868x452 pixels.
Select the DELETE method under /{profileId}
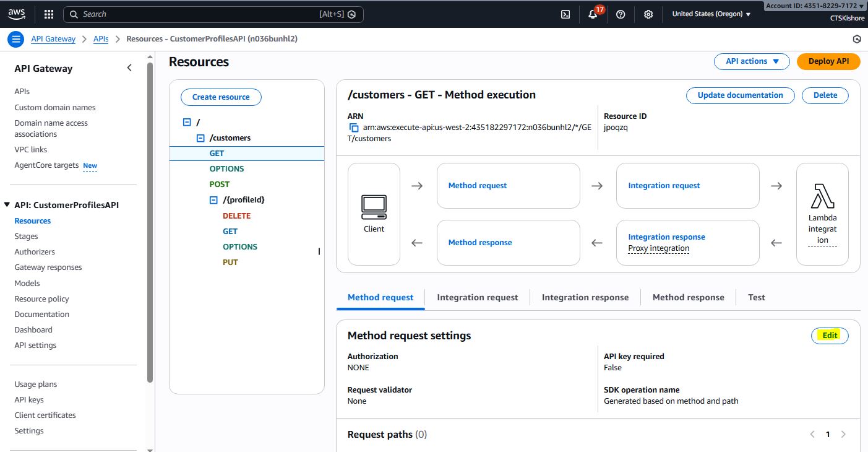click(236, 216)
